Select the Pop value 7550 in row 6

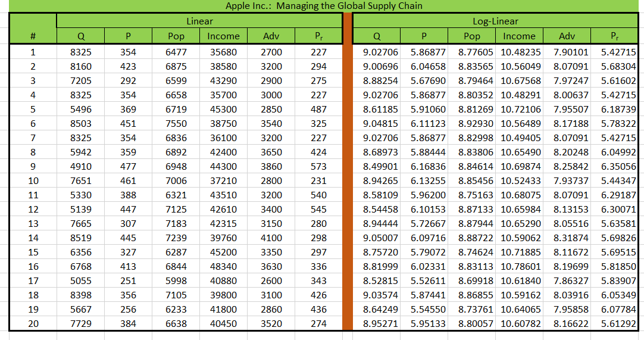pos(176,124)
